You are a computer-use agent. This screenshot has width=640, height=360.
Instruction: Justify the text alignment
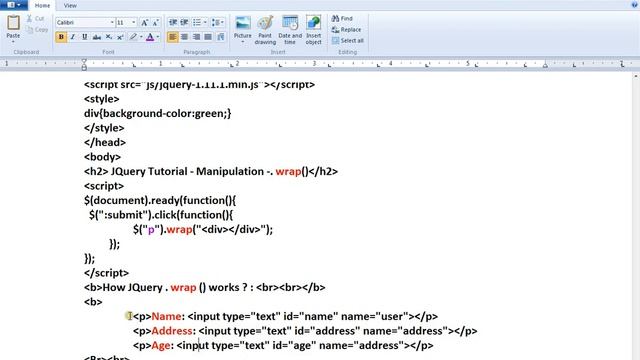point(208,37)
